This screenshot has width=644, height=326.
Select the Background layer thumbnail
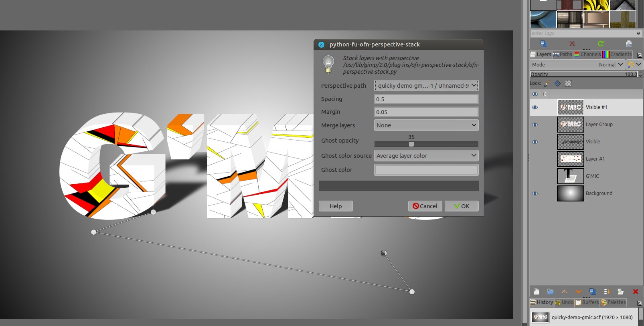[570, 193]
